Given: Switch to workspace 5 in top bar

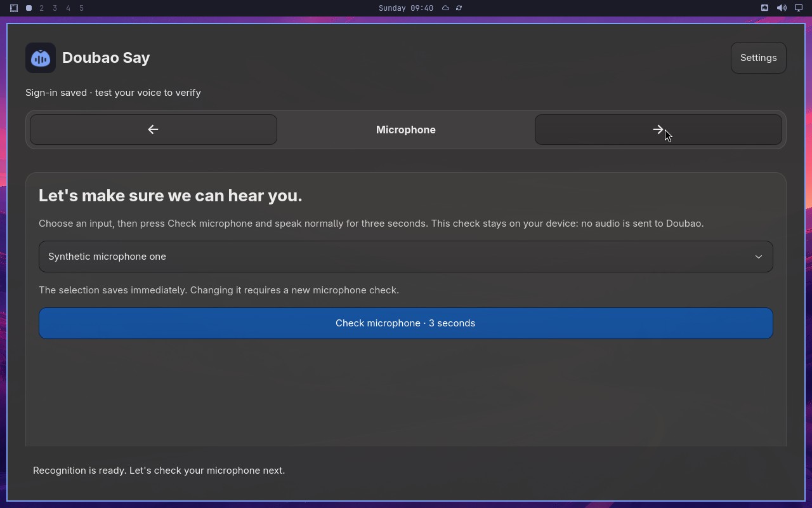Looking at the screenshot, I should pos(82,8).
